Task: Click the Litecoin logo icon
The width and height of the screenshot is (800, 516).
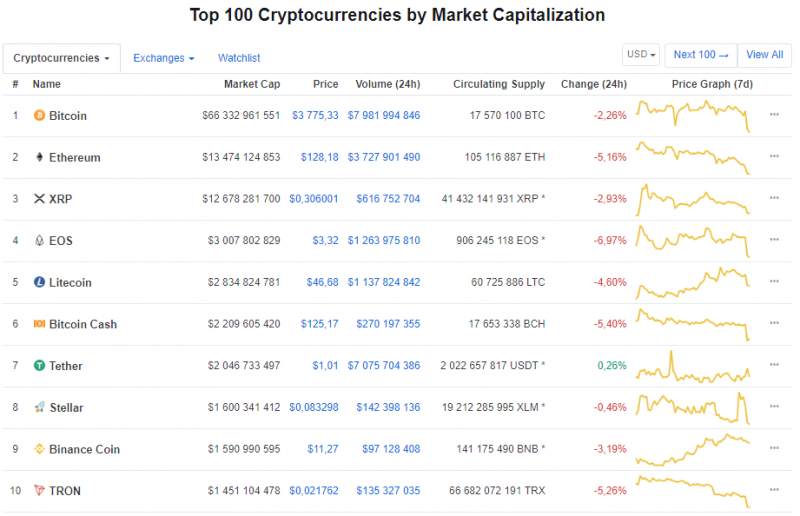Action: 40,283
